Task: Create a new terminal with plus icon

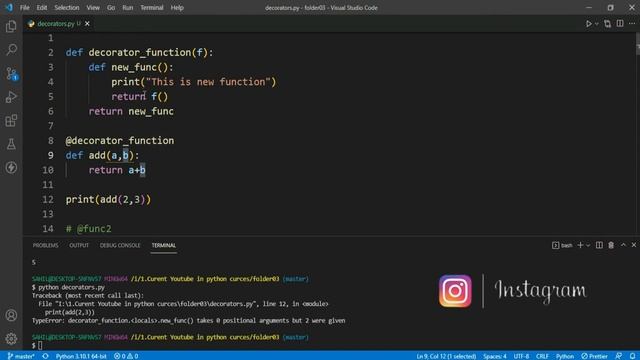Action: [x=580, y=245]
